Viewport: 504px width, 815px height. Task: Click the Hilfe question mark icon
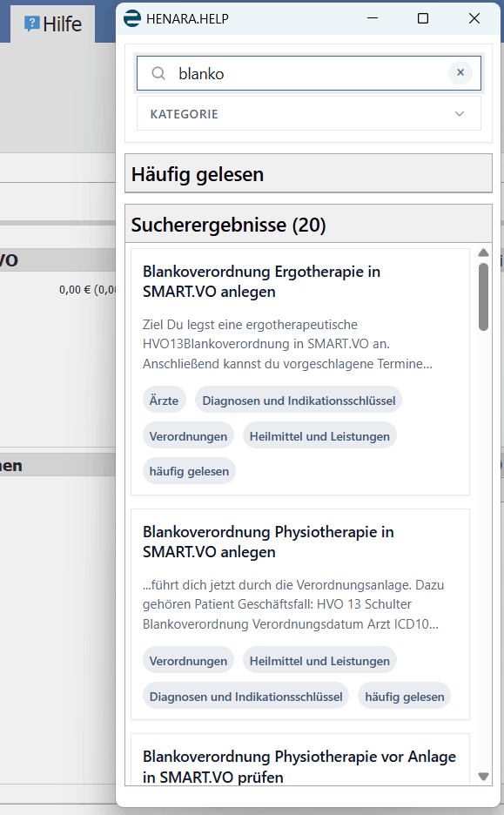(32, 24)
